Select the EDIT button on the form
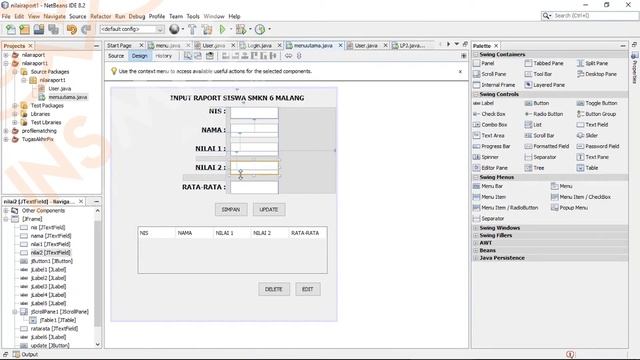 tap(308, 289)
